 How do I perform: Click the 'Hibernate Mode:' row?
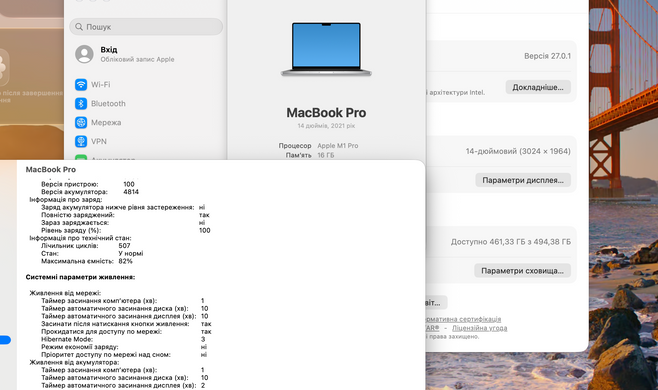point(123,339)
